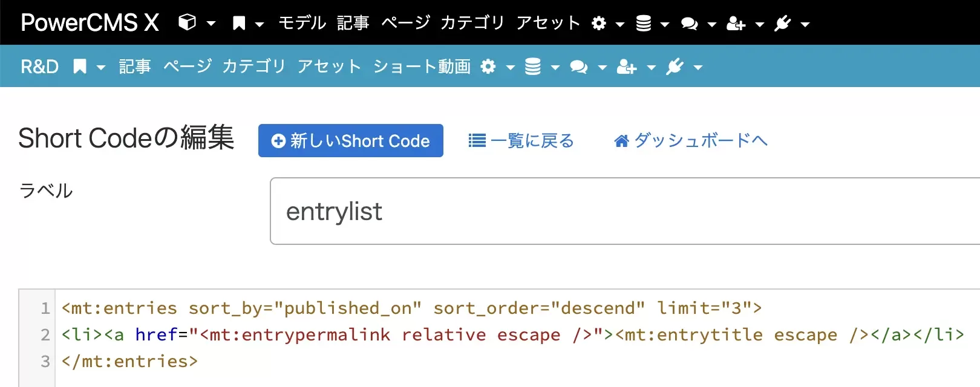Expand plug dropdown arrow in black bar
This screenshot has width=980, height=387.
point(805,24)
